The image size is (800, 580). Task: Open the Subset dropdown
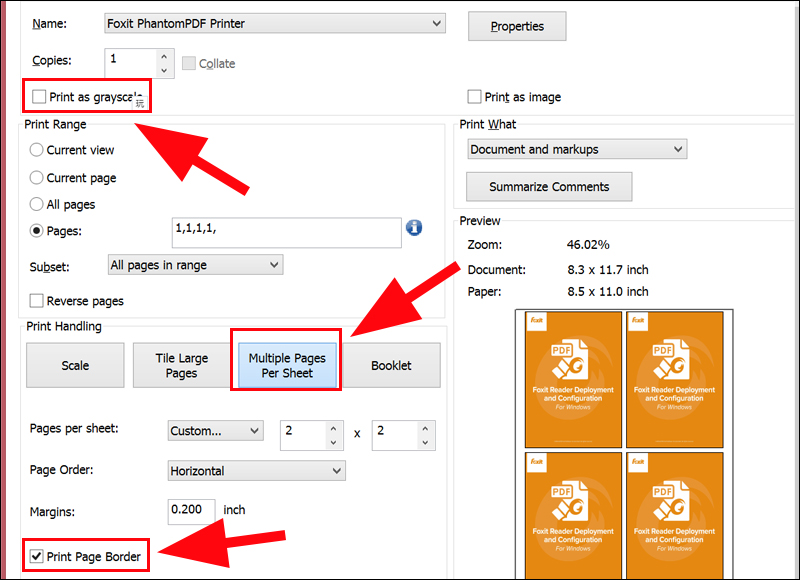tap(195, 265)
